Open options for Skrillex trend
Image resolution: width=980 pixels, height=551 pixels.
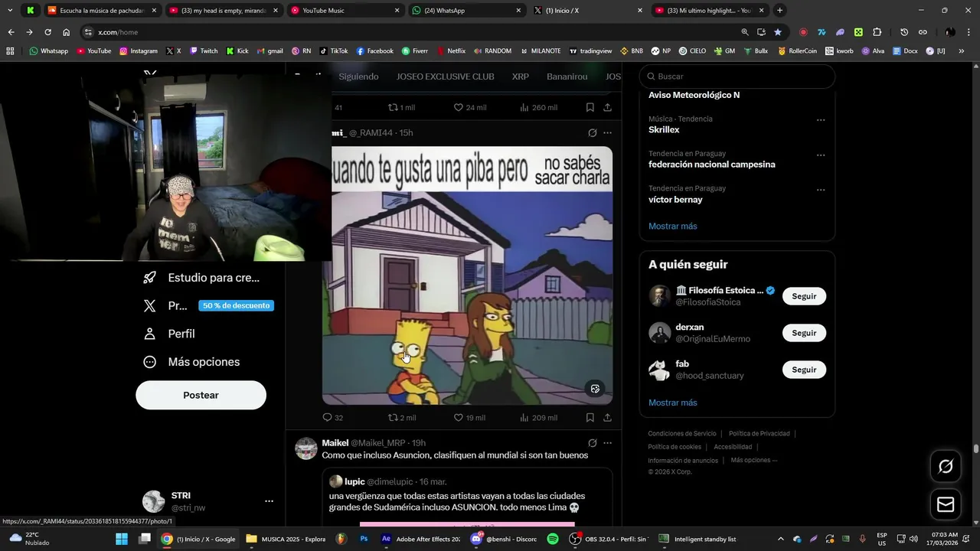tap(821, 120)
